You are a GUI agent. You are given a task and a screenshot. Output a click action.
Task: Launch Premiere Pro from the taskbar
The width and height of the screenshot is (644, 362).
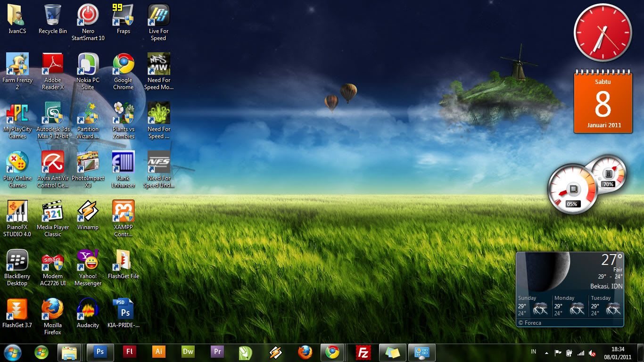pyautogui.click(x=217, y=353)
